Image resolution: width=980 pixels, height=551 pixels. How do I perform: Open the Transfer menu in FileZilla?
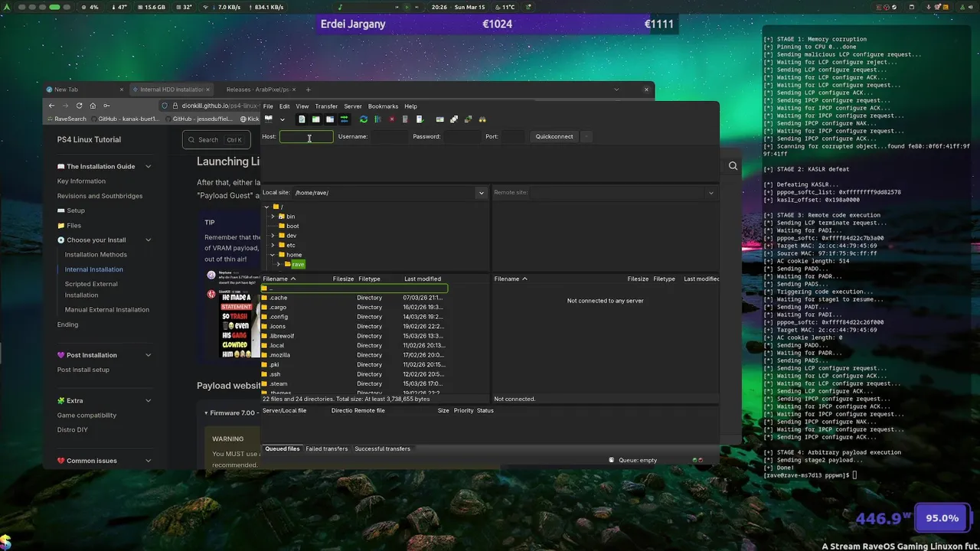[326, 106]
